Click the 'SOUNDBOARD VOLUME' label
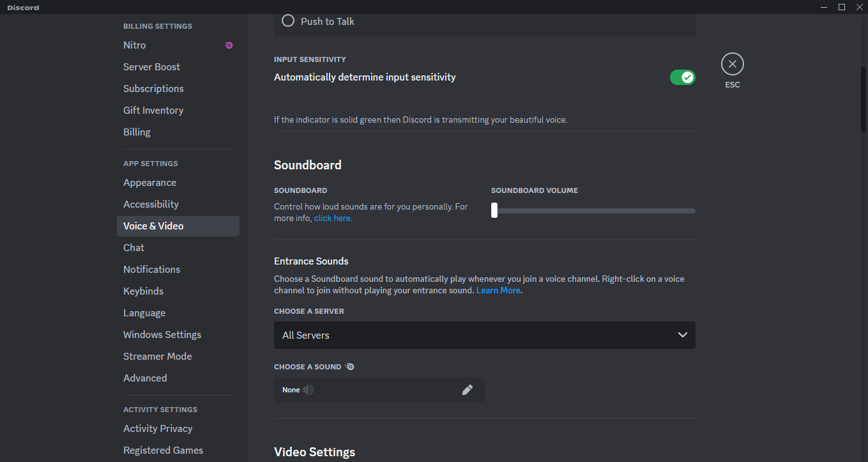The height and width of the screenshot is (462, 868). [x=535, y=190]
